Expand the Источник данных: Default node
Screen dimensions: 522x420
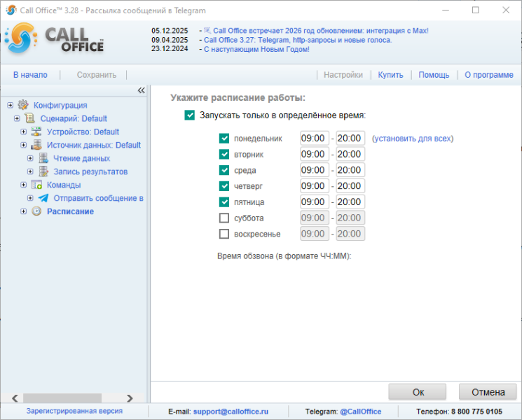tap(23, 145)
